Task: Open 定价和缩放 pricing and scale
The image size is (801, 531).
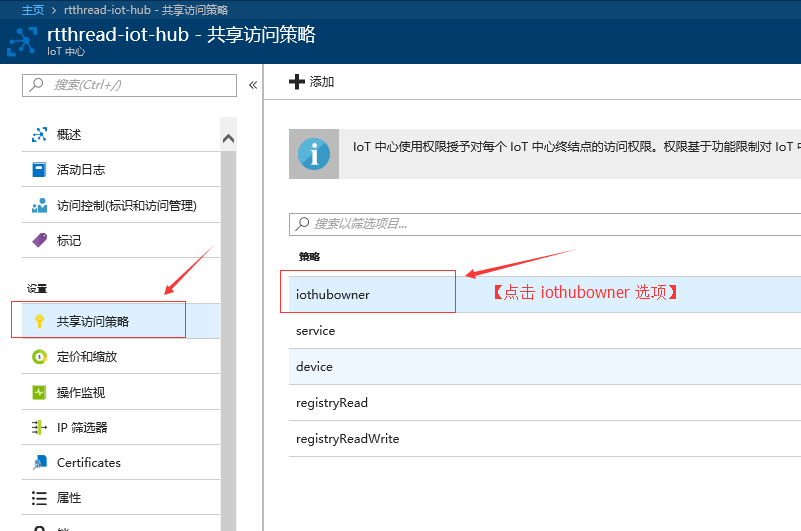Action: point(121,356)
